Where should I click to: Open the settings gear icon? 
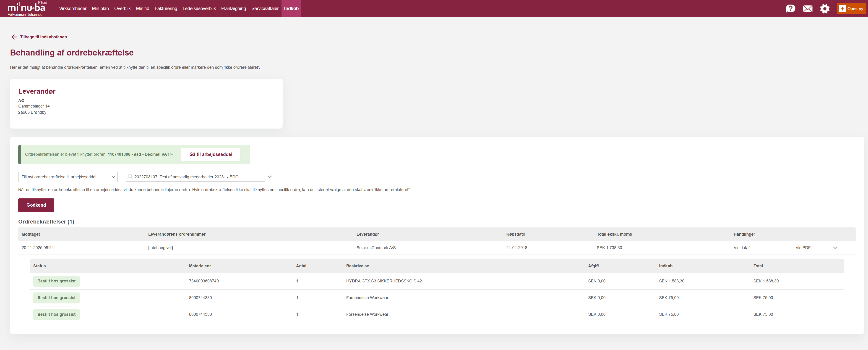click(x=824, y=8)
